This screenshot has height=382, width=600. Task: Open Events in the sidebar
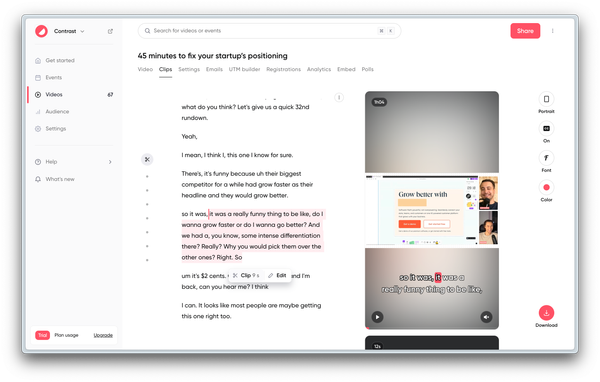(x=54, y=78)
